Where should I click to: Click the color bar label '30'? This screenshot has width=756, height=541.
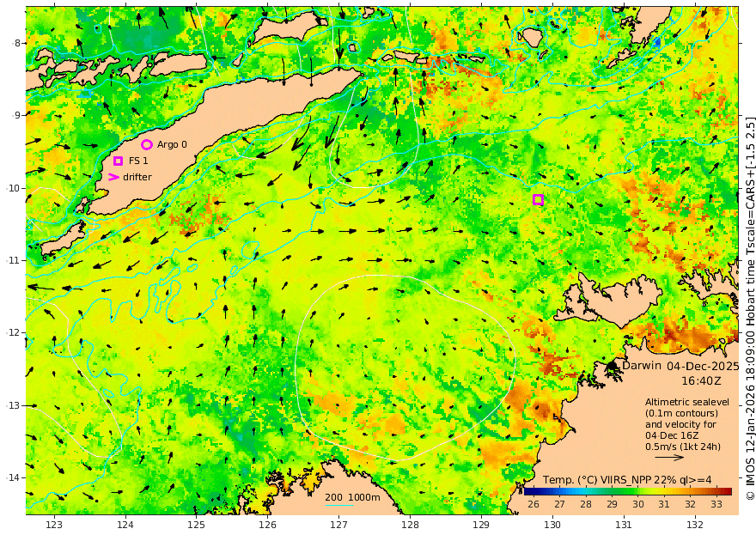[638, 504]
